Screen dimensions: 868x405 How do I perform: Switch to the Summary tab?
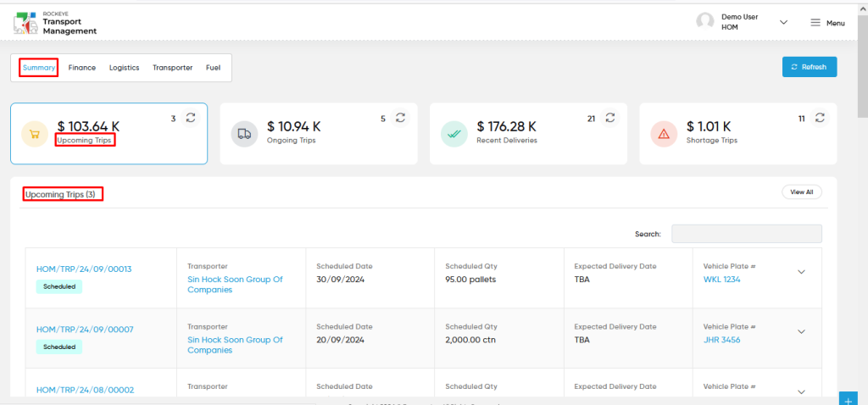pyautogui.click(x=39, y=68)
